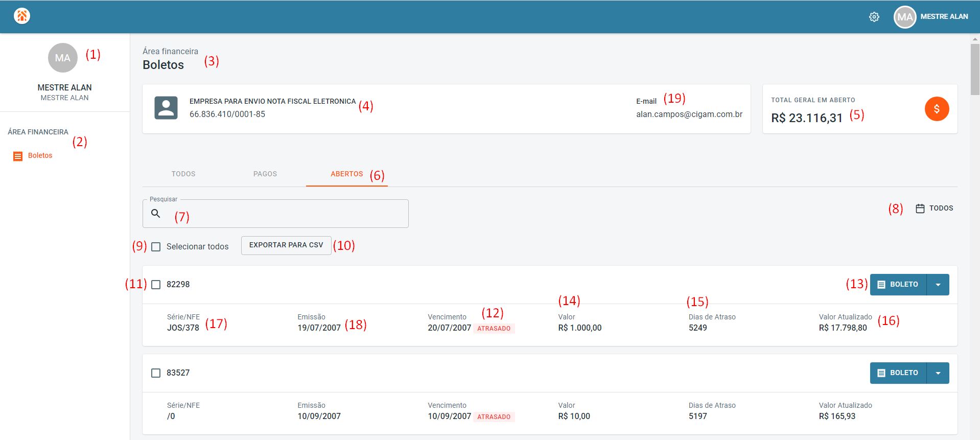The height and width of the screenshot is (440, 980).
Task: Switch to the PAGOS tab
Action: click(x=265, y=174)
